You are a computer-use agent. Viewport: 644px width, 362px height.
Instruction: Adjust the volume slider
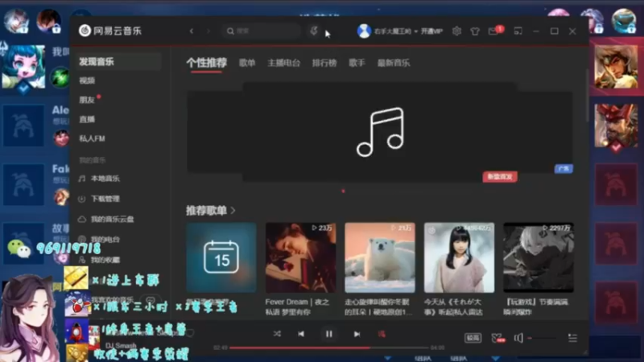[x=543, y=338]
